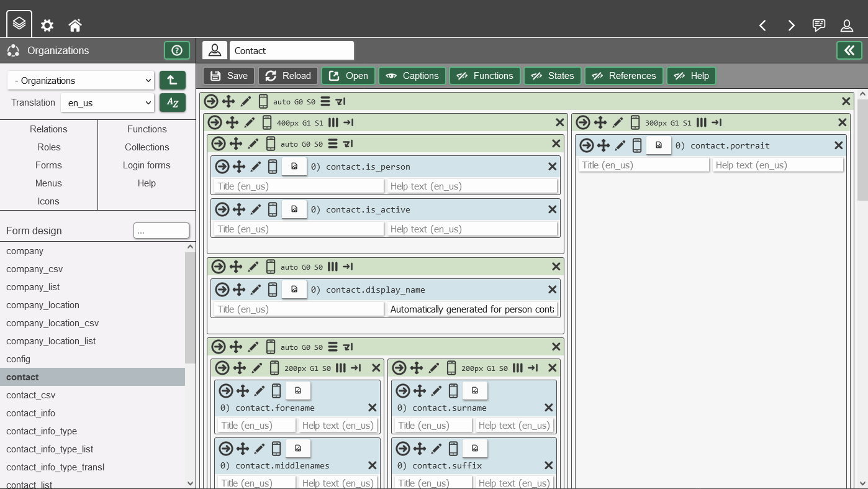Open Roles section
The width and height of the screenshot is (868, 489).
pos(48,147)
